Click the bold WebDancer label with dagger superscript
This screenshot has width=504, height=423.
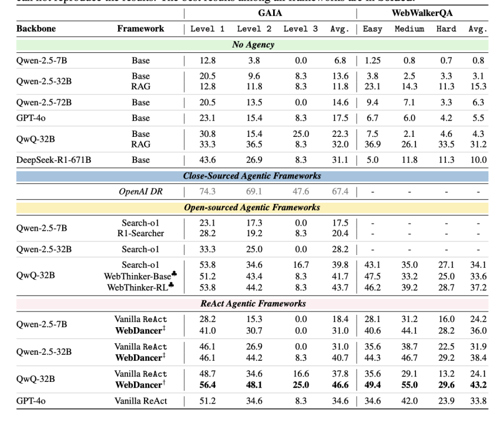coord(140,384)
